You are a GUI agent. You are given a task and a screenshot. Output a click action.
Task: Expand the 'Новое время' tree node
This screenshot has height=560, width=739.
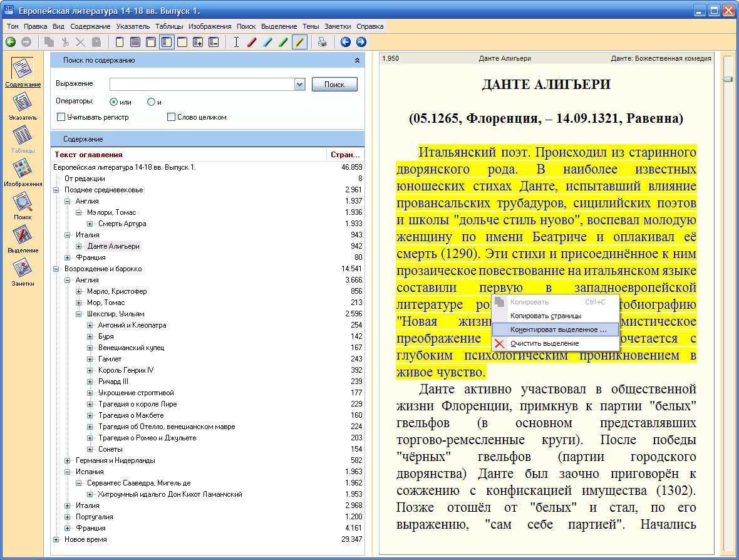tap(56, 539)
